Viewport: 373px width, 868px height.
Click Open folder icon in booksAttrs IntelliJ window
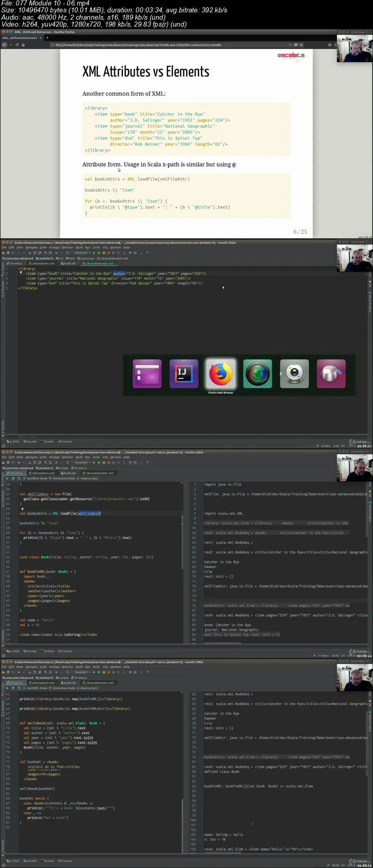pos(3,462)
